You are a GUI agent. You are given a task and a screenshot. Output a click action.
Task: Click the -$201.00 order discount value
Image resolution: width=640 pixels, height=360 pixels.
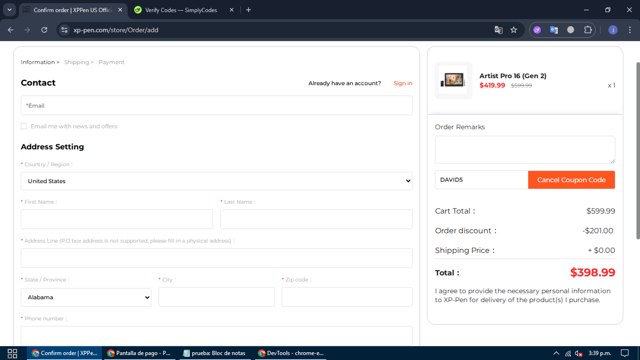598,231
